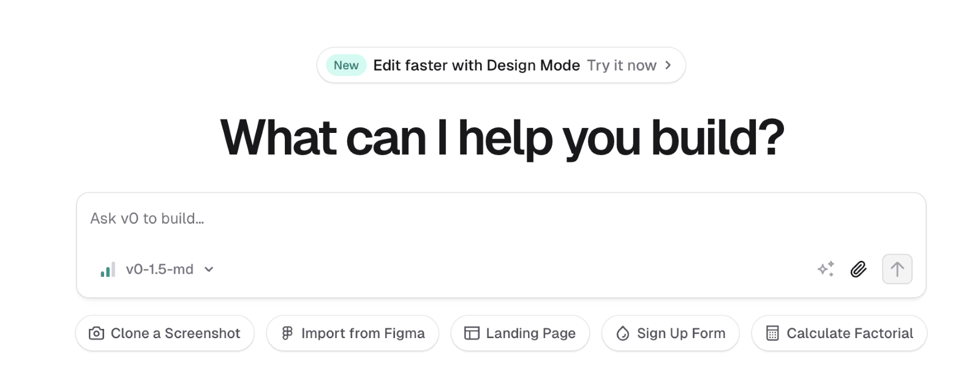Open the Edit faster with Design Mode announcement
Screen dimensions: 980x381
[x=476, y=66]
